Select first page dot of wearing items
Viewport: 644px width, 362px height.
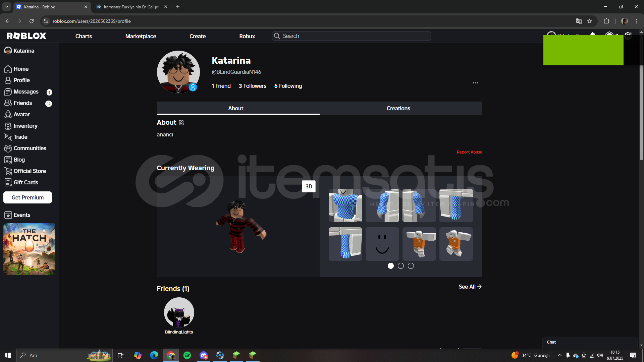(391, 266)
